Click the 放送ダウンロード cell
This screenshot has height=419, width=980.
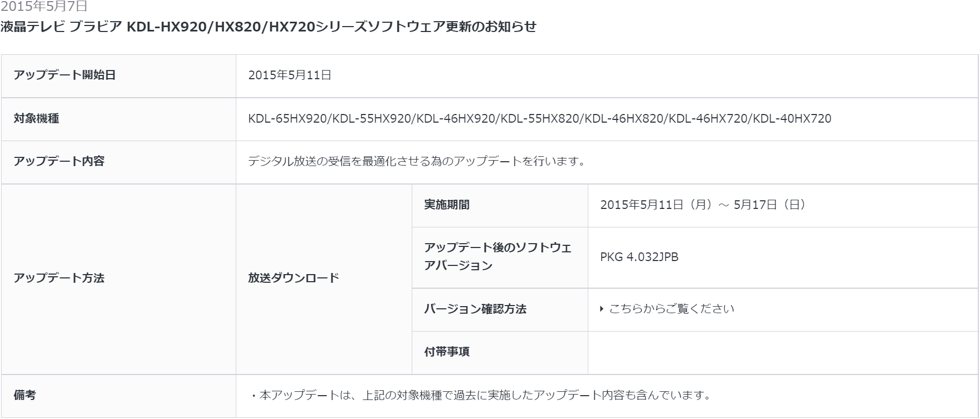(324, 279)
